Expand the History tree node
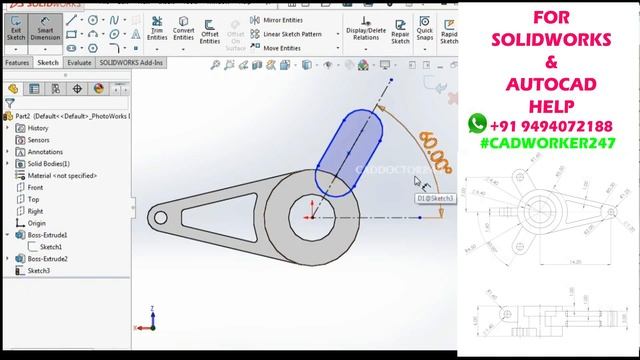Screen dimensions: 640x360 click(x=7, y=128)
